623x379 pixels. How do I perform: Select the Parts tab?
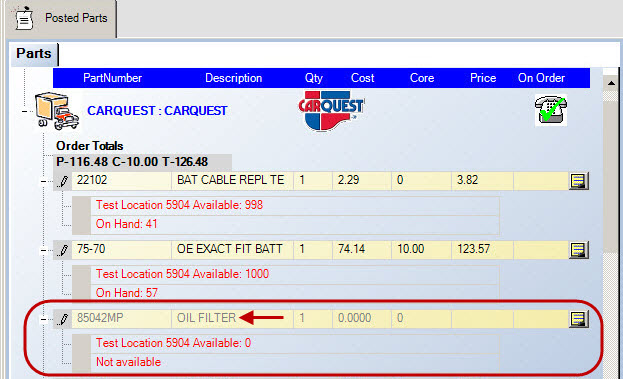point(34,54)
